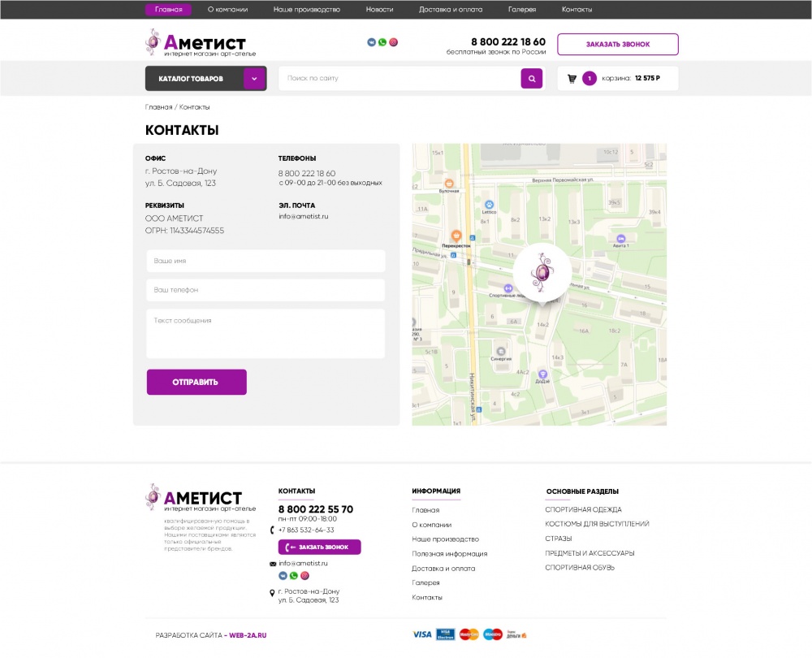
Task: Expand the Каталог товаров dropdown arrow
Action: [255, 79]
